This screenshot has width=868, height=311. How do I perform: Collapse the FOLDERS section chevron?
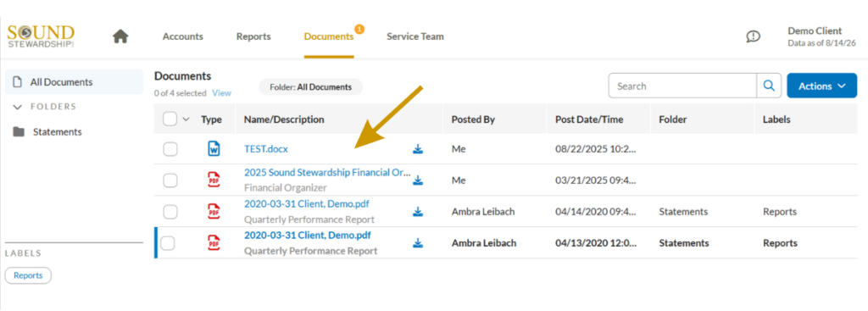pyautogui.click(x=17, y=107)
